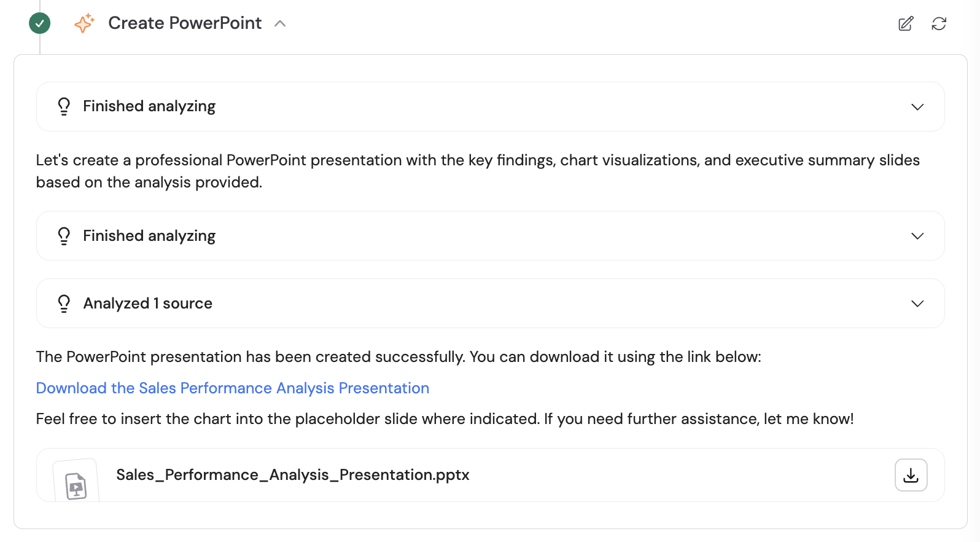The height and width of the screenshot is (542, 980).
Task: Click the lightbulb icon on first Finished analyzing
Action: pos(64,106)
